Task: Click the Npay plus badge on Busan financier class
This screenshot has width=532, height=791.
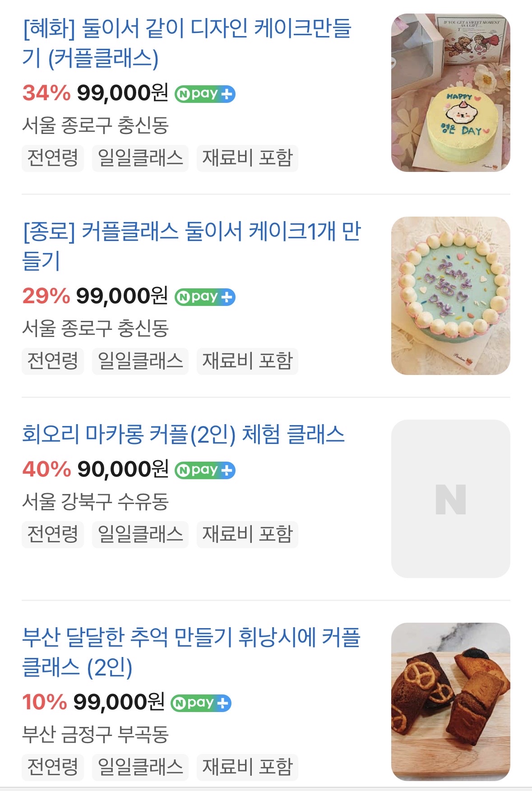Action: (x=201, y=703)
